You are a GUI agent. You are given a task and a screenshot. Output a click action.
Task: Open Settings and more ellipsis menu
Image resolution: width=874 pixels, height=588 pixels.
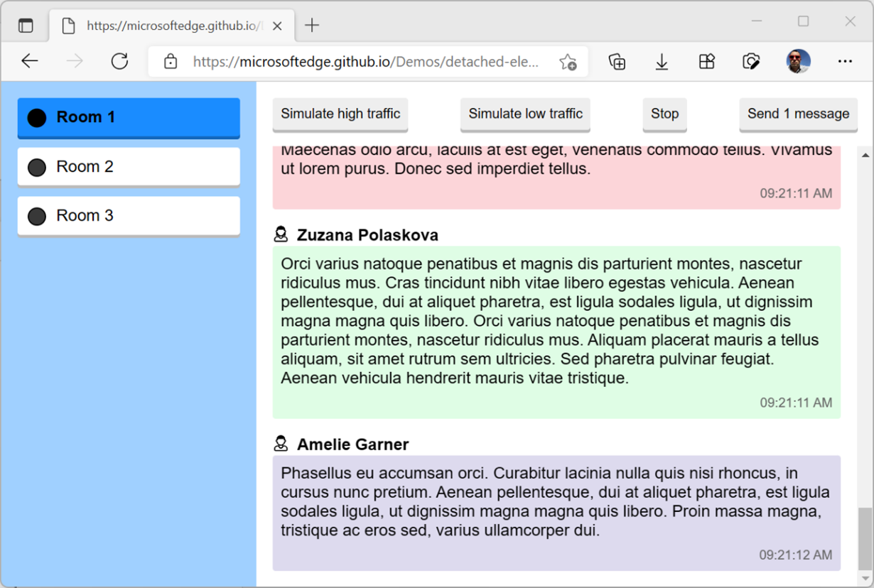(x=845, y=62)
